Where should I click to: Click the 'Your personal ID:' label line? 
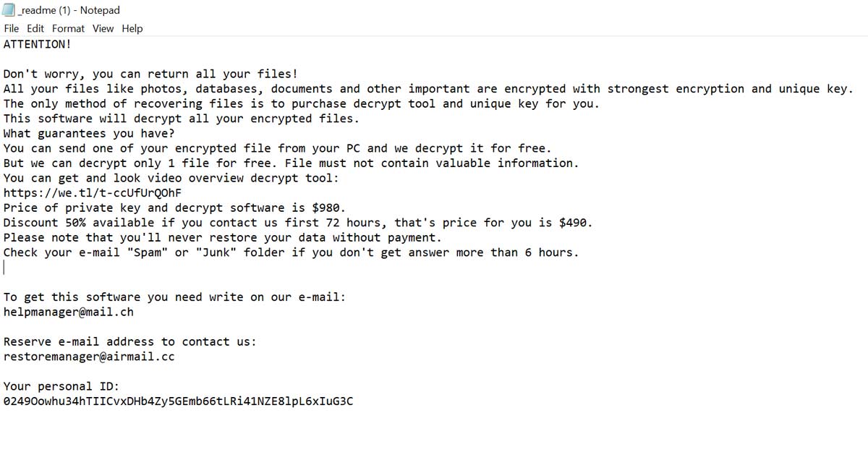coord(61,386)
